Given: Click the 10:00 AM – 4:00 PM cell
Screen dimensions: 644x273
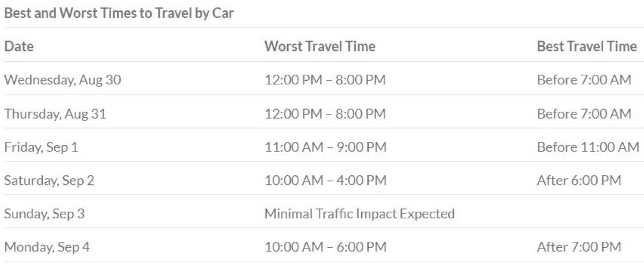Looking at the screenshot, I should pos(325,181).
